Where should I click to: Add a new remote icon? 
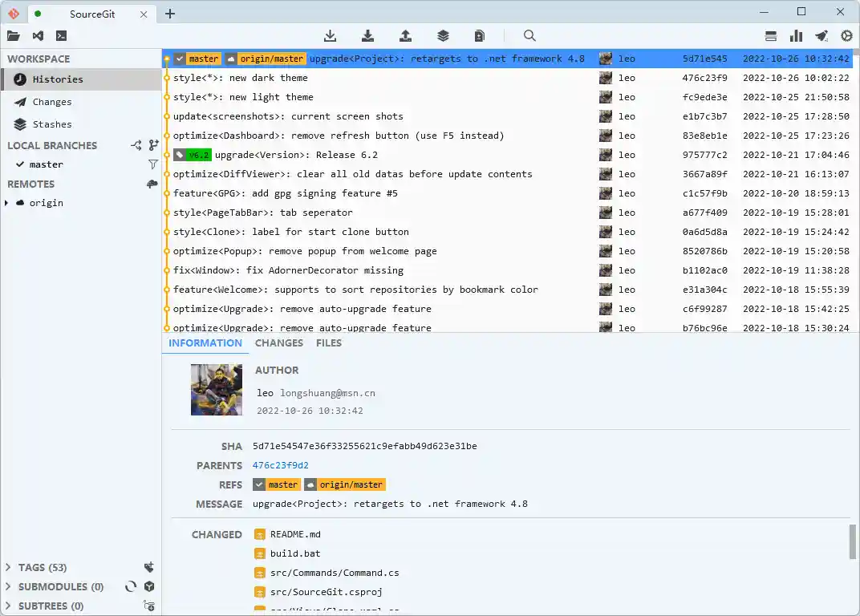point(152,184)
